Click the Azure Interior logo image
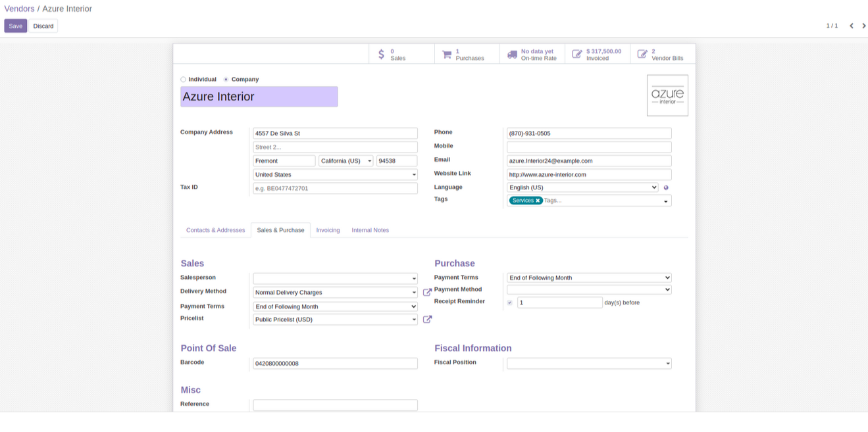 click(x=667, y=95)
